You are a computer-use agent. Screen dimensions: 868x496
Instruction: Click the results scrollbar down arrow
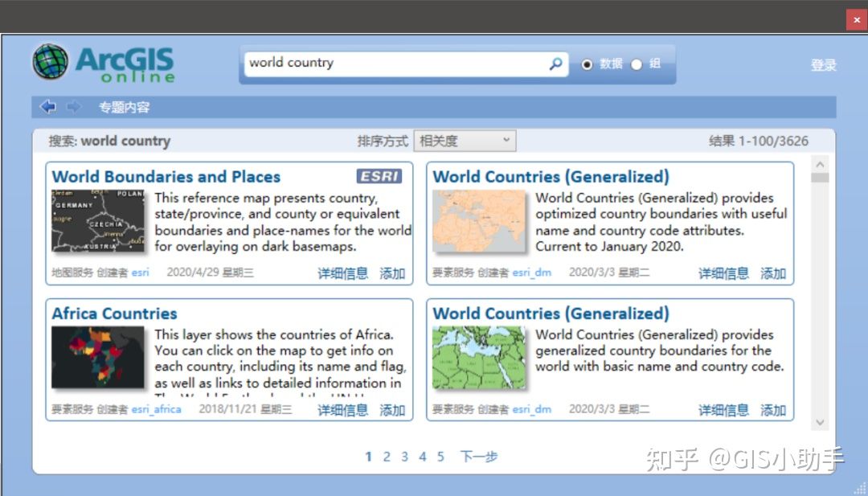pos(820,422)
